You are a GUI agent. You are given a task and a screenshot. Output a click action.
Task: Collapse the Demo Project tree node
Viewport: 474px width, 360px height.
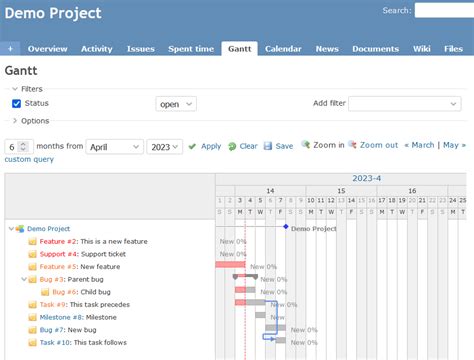tap(11, 229)
